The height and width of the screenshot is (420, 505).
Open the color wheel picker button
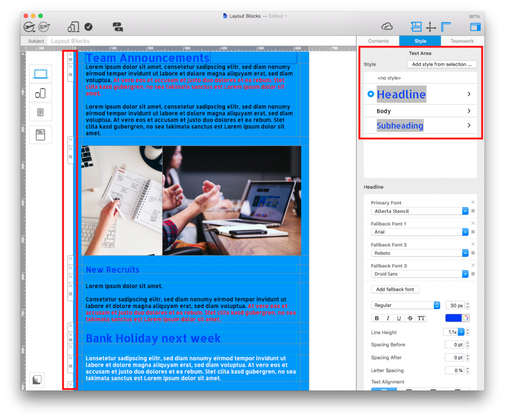[466, 318]
